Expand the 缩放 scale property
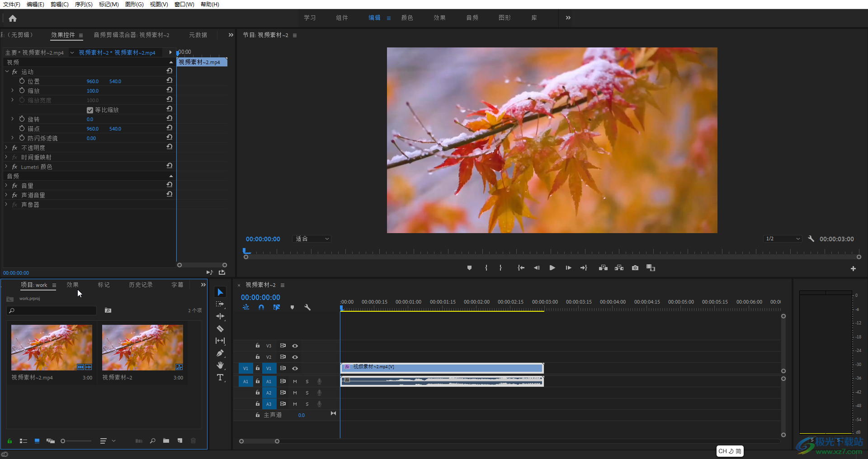The height and width of the screenshot is (459, 868). [x=12, y=91]
